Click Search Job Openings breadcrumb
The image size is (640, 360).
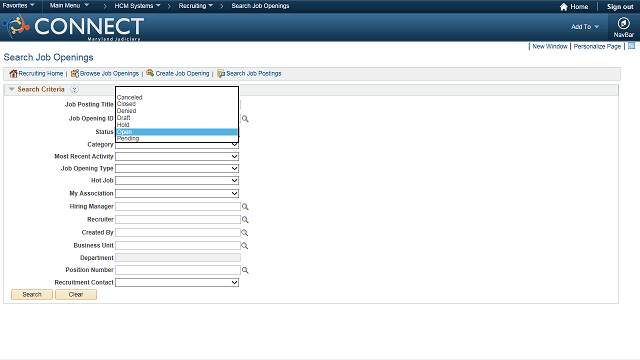[x=260, y=6]
